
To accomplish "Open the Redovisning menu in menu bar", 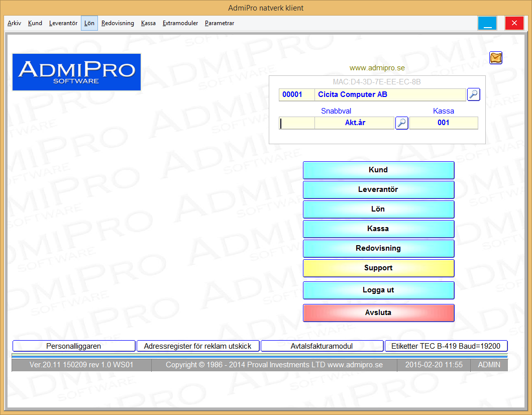I will 118,23.
